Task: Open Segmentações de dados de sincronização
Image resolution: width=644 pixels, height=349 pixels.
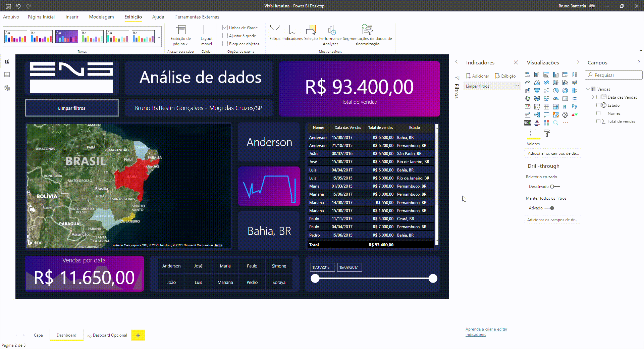Action: [x=367, y=35]
